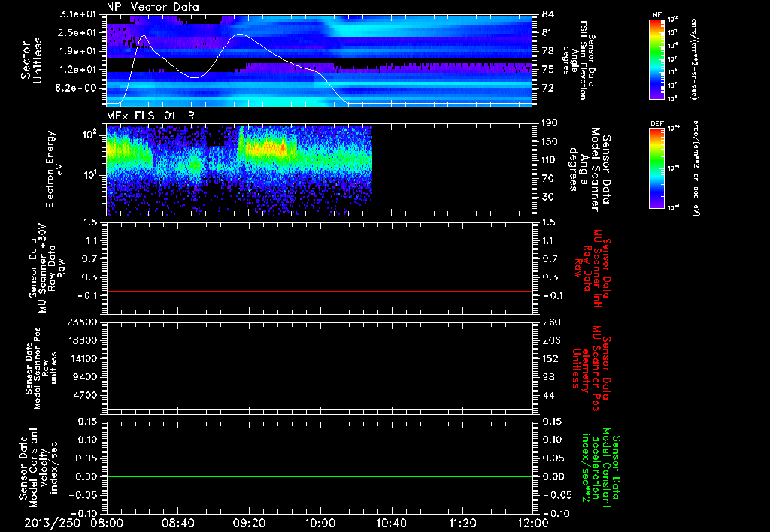The height and width of the screenshot is (532, 770).
Task: Click the 84 degree elevation tick label
Action: click(x=548, y=14)
